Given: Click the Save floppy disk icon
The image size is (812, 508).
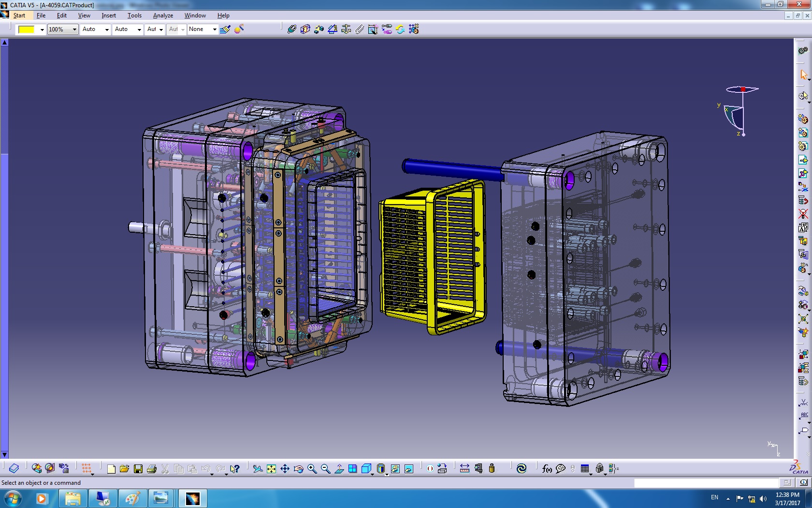Looking at the screenshot, I should pyautogui.click(x=138, y=468).
